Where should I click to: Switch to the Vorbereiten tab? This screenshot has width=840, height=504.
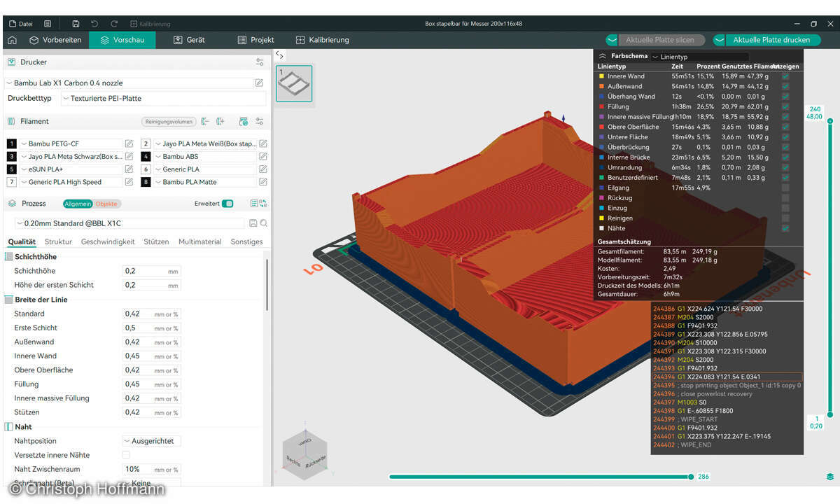55,40
